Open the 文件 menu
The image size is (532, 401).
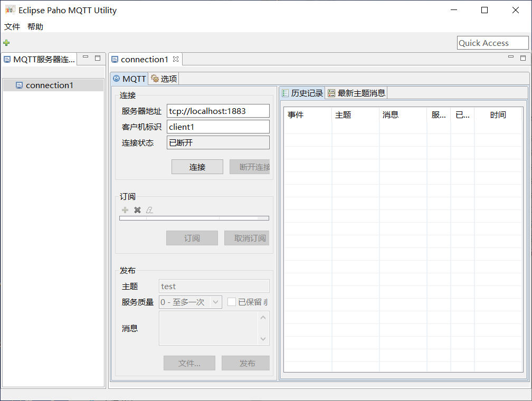click(x=12, y=26)
